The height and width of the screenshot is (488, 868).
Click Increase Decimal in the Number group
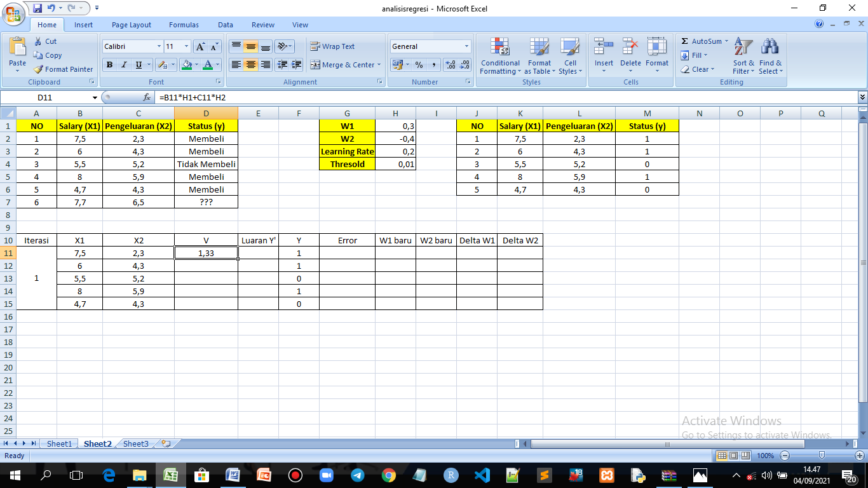[451, 65]
